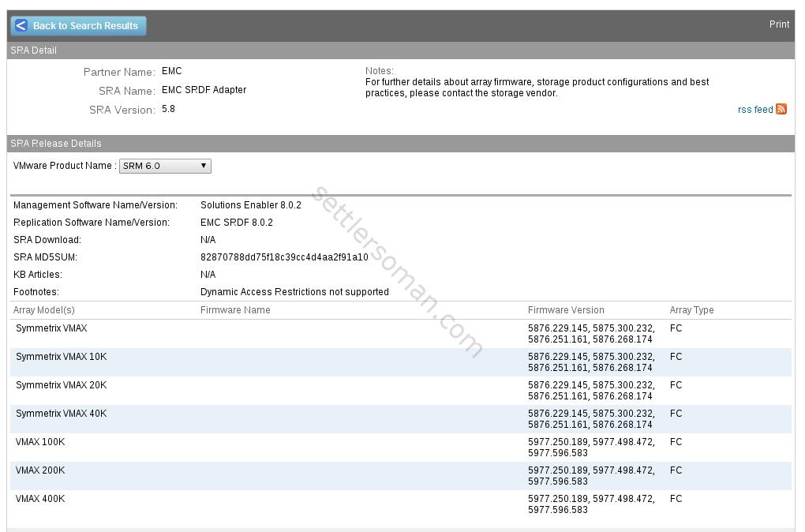Click the SRA Version value 5.8
Screen dimensions: 805x532
click(168, 109)
